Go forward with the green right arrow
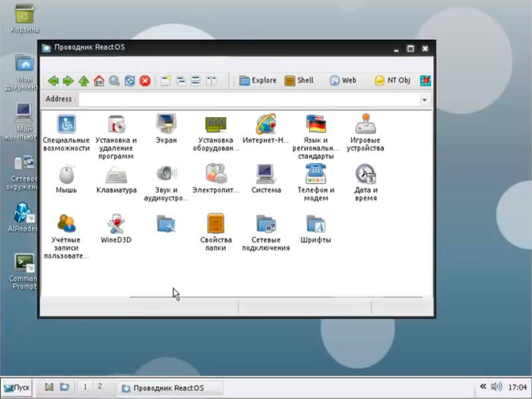Image resolution: width=532 pixels, height=399 pixels. 68,80
